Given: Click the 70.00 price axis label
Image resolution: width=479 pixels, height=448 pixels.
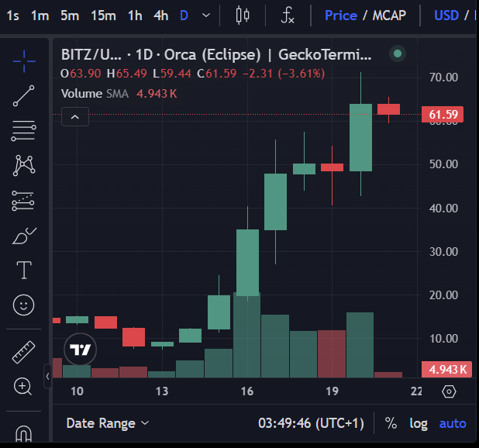Looking at the screenshot, I should [x=443, y=78].
